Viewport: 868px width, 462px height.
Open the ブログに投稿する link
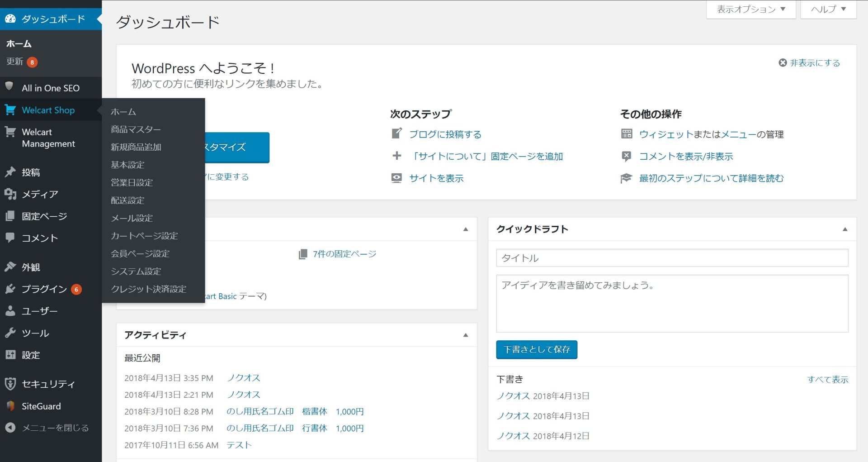[x=445, y=134]
